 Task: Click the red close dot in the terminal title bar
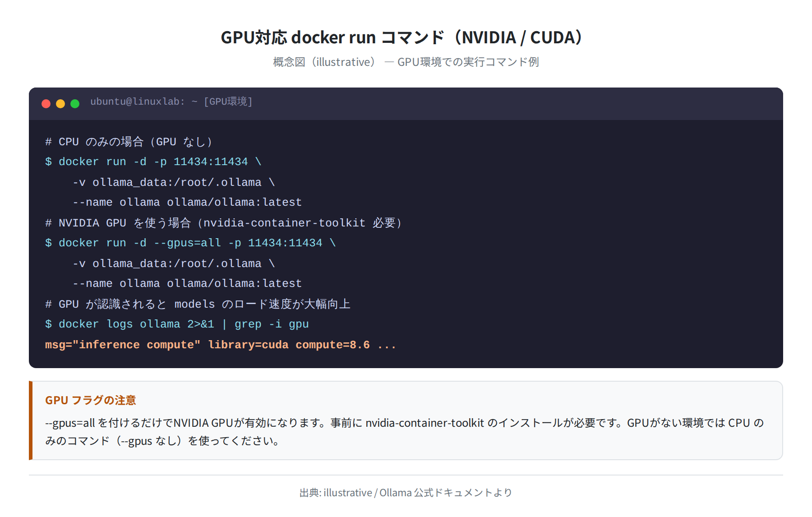coord(46,104)
